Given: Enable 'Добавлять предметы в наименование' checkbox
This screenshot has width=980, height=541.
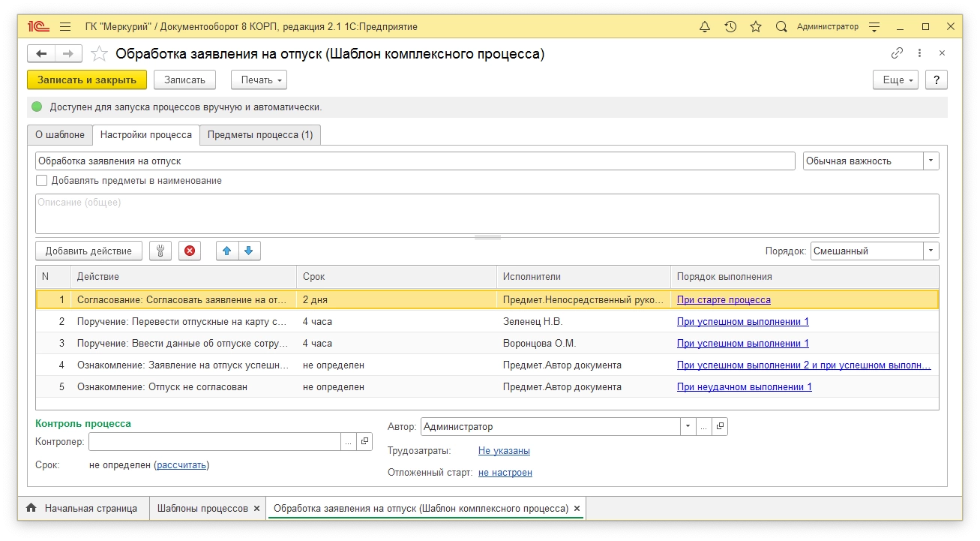Looking at the screenshot, I should tap(42, 181).
